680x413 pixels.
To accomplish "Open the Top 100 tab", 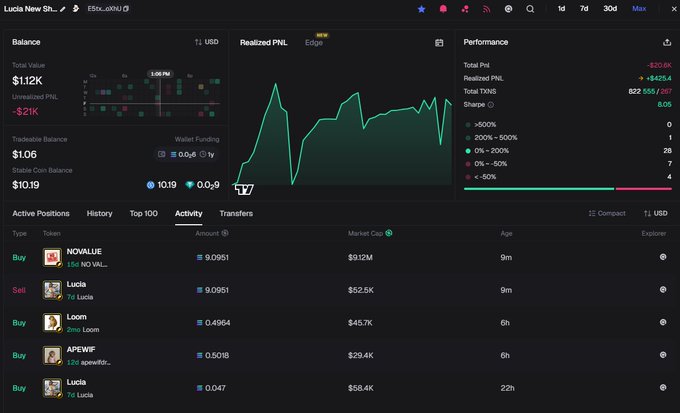I will (x=144, y=213).
